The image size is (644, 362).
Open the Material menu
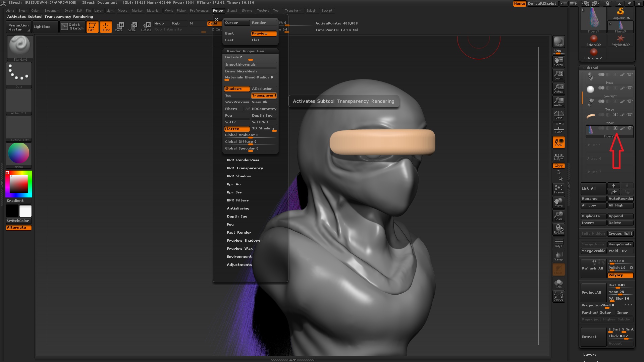click(153, 11)
